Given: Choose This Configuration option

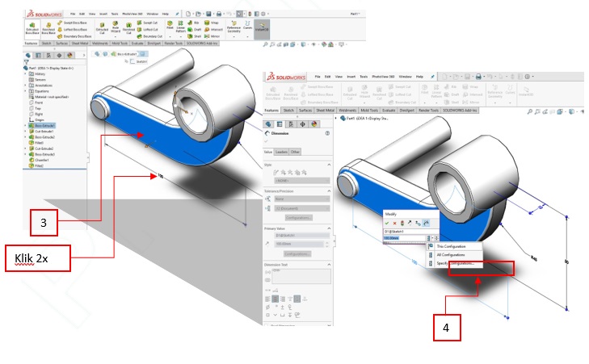Looking at the screenshot, I should [452, 246].
